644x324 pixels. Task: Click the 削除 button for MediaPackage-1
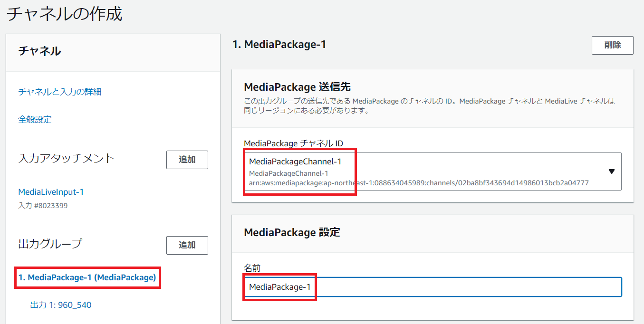tap(612, 45)
